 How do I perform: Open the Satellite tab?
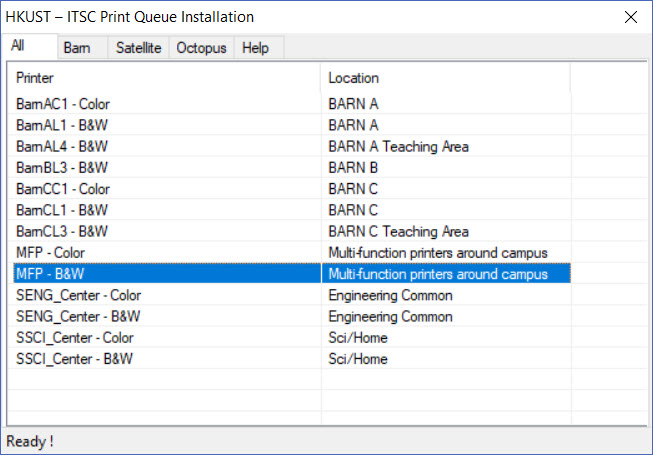138,48
